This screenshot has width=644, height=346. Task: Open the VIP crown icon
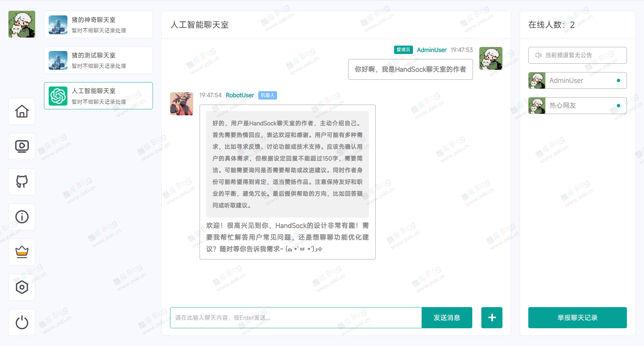[21, 252]
